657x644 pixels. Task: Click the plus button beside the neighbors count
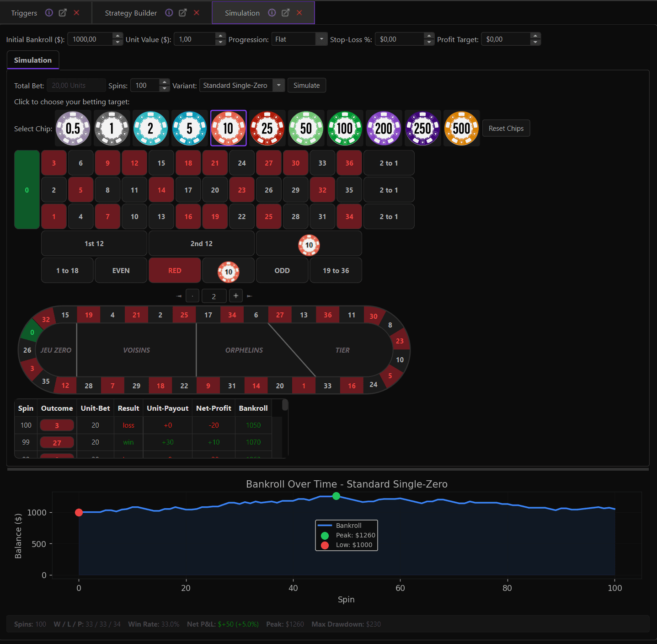[235, 296]
